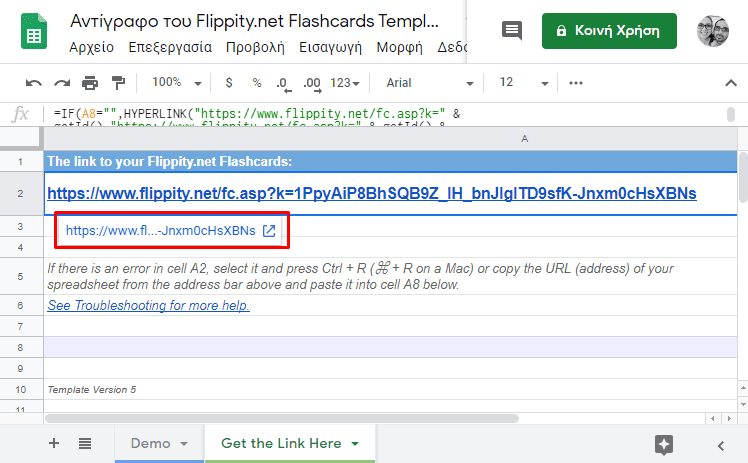The height and width of the screenshot is (463, 748).
Task: Select row 8 header
Action: tap(20, 348)
